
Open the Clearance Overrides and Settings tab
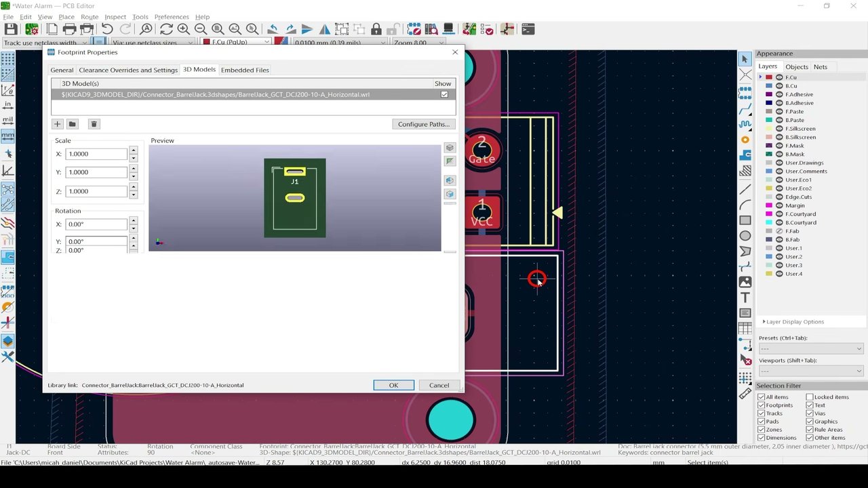click(128, 70)
